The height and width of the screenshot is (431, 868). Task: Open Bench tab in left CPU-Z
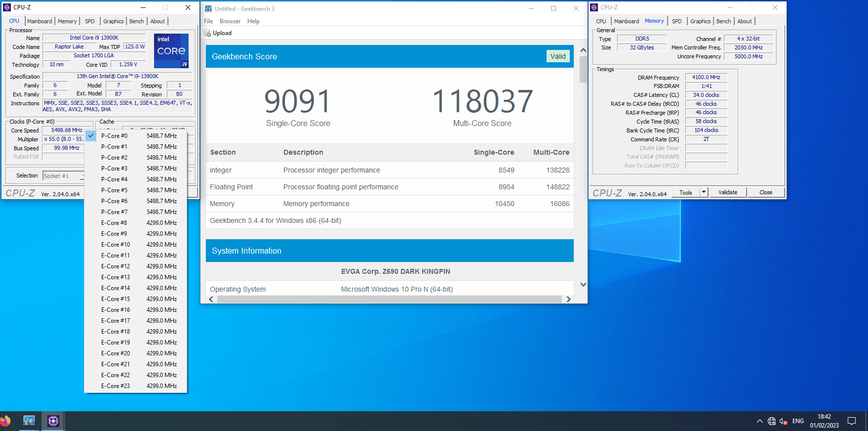[x=137, y=21]
